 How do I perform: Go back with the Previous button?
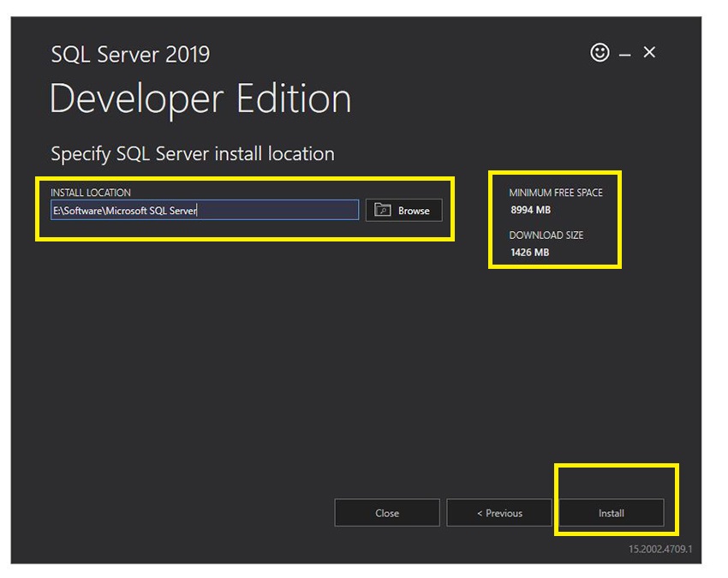tap(499, 513)
